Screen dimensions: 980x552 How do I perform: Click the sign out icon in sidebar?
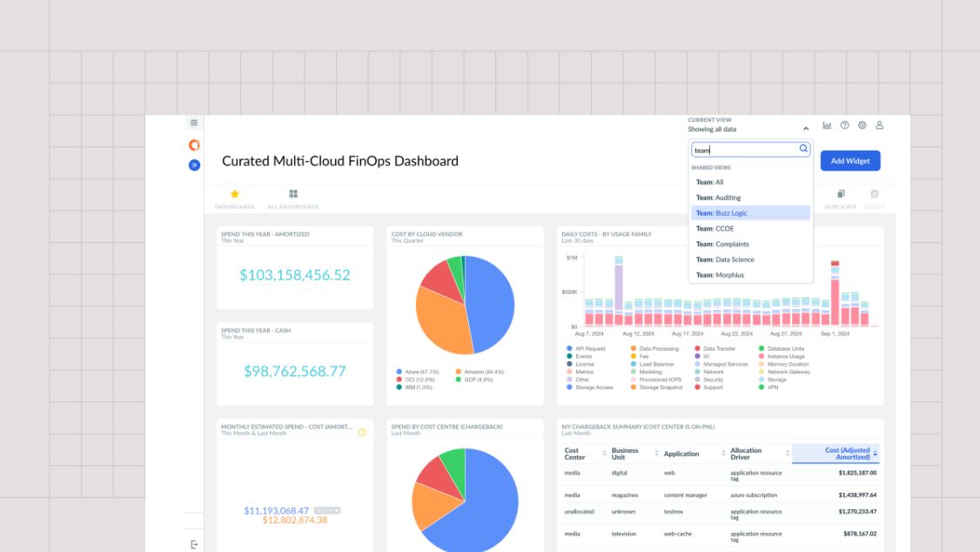tap(194, 544)
